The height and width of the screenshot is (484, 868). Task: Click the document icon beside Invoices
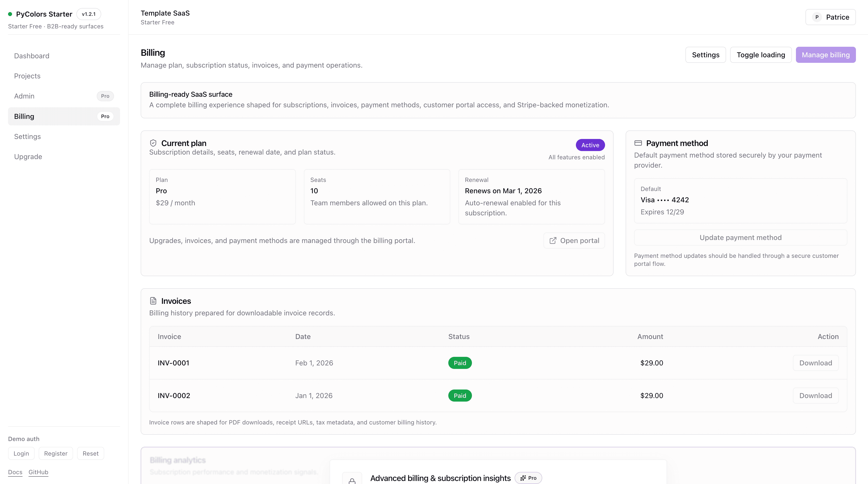[153, 301]
